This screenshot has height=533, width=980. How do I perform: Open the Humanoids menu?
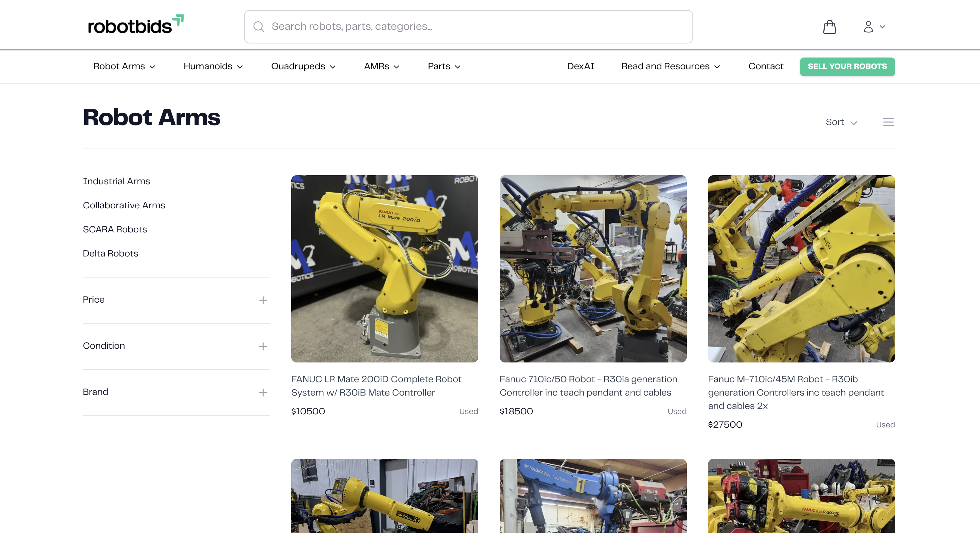pos(213,66)
